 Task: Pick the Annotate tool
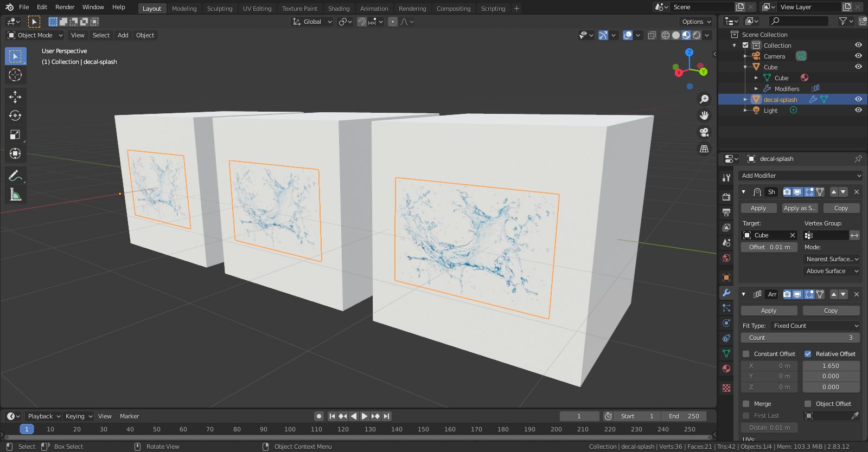point(15,176)
